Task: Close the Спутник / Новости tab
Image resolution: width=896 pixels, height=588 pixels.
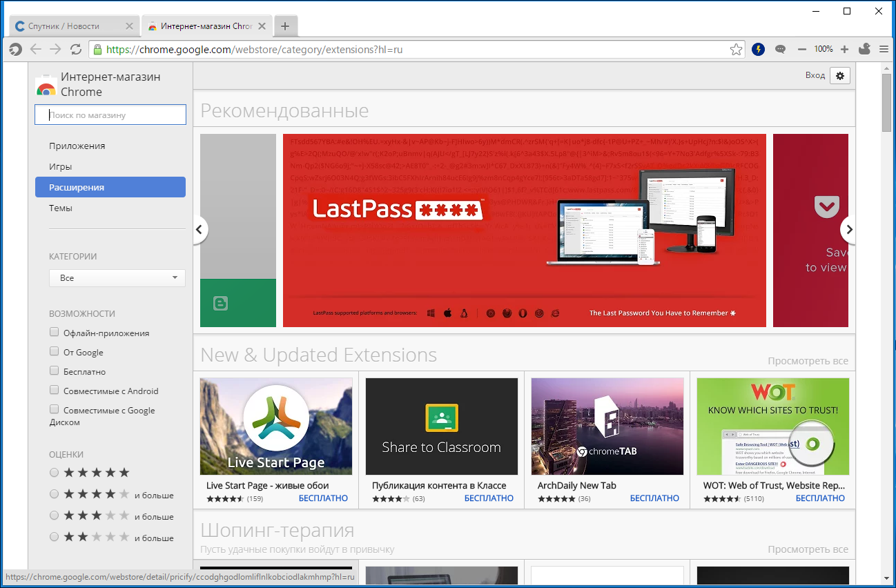Action: tap(129, 26)
